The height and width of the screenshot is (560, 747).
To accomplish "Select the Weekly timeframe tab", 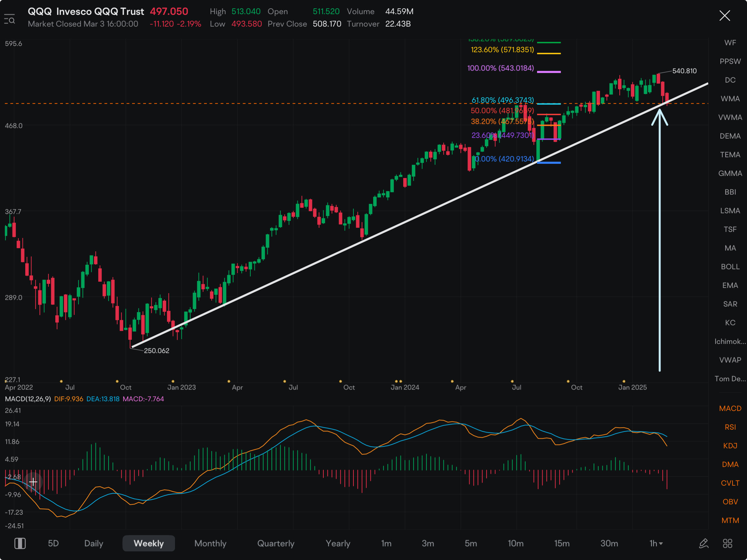I will (149, 543).
